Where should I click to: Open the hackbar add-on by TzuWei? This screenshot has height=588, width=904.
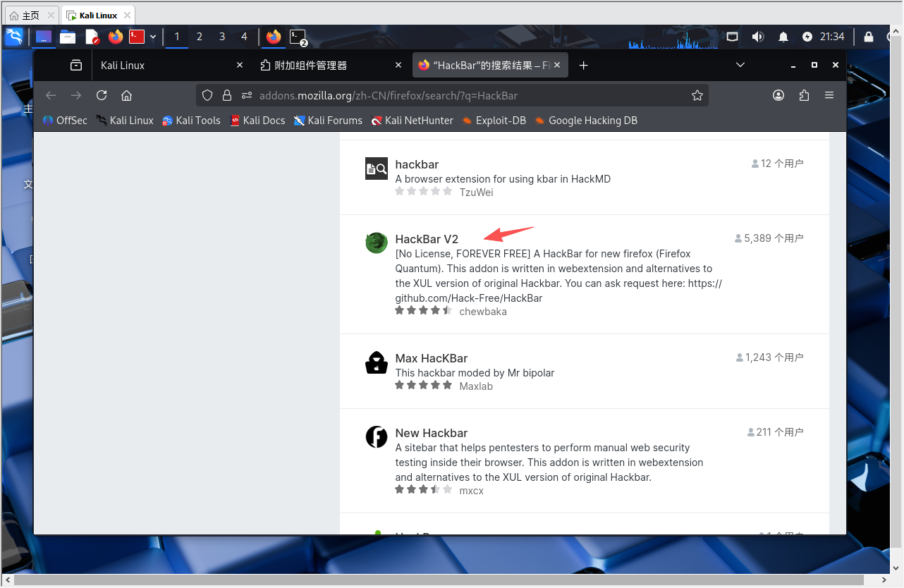tap(417, 164)
